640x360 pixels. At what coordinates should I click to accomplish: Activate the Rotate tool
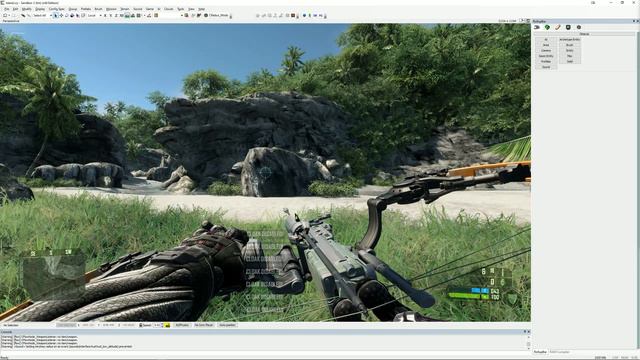(x=67, y=16)
